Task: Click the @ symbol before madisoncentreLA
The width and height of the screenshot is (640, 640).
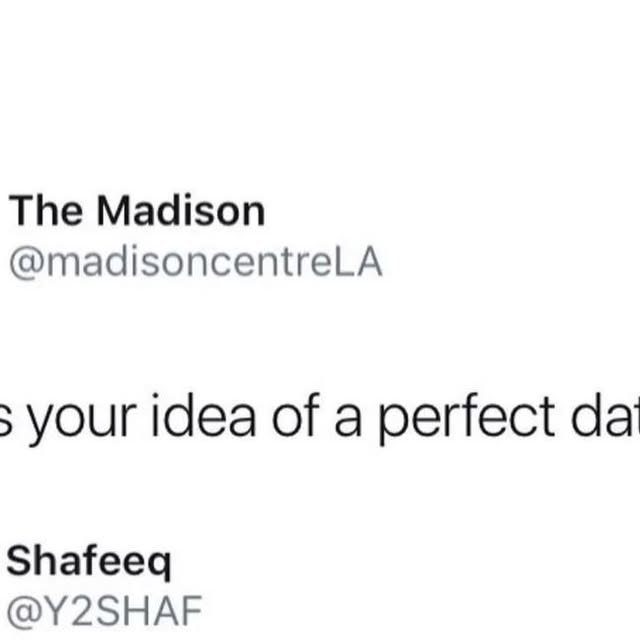Action: pos(27,264)
